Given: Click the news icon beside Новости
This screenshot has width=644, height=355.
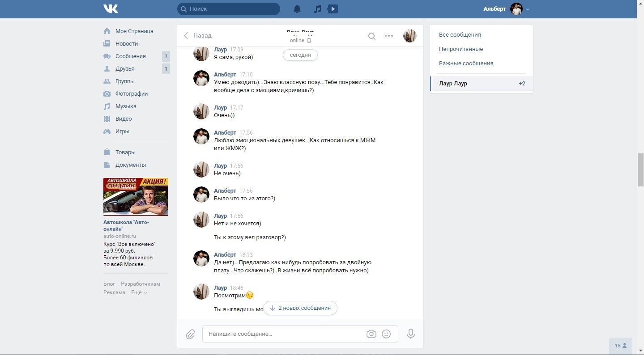Looking at the screenshot, I should (x=107, y=44).
